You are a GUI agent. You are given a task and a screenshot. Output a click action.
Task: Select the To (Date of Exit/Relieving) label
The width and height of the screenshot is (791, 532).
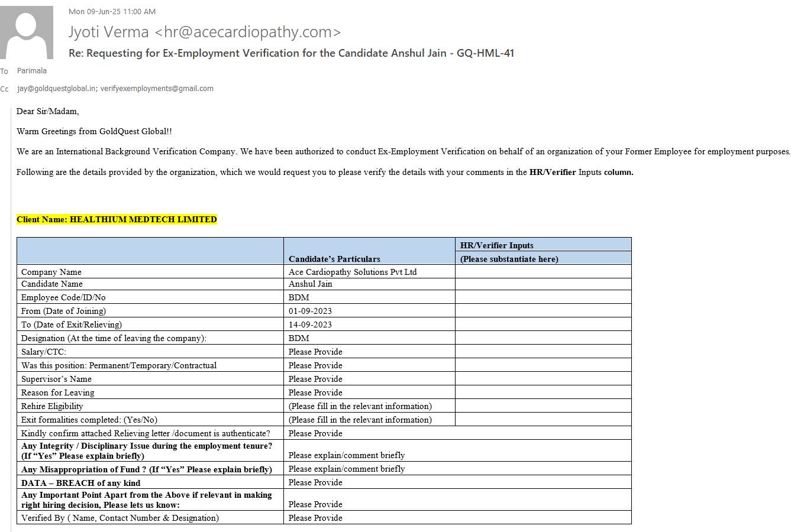72,325
